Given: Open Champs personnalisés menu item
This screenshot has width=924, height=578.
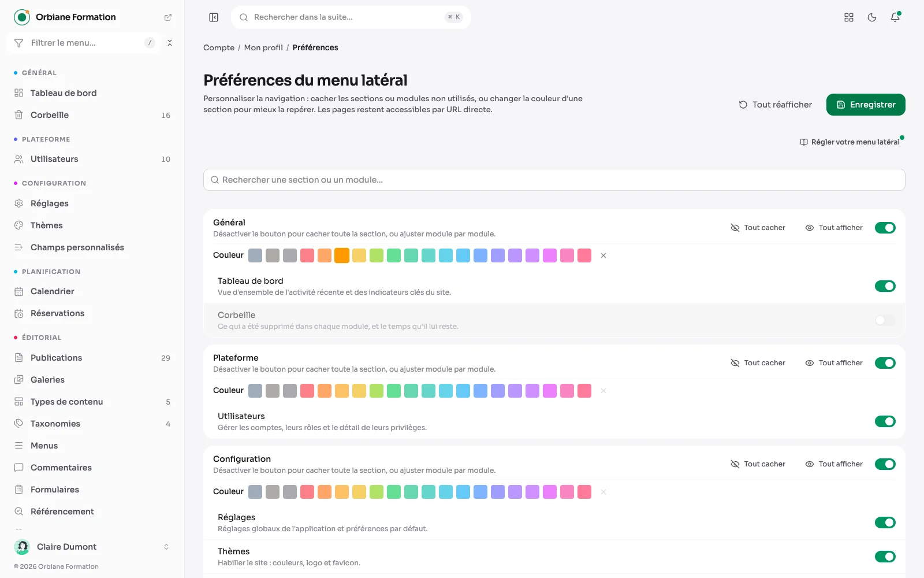Looking at the screenshot, I should click(92, 247).
